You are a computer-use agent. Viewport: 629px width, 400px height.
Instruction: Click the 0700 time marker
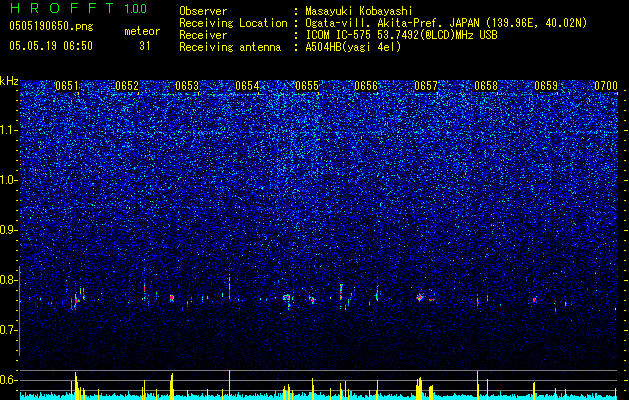coord(606,86)
